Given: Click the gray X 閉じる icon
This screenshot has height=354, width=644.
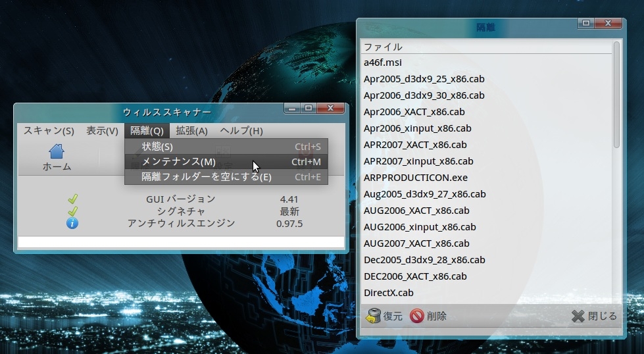Looking at the screenshot, I should tap(578, 316).
